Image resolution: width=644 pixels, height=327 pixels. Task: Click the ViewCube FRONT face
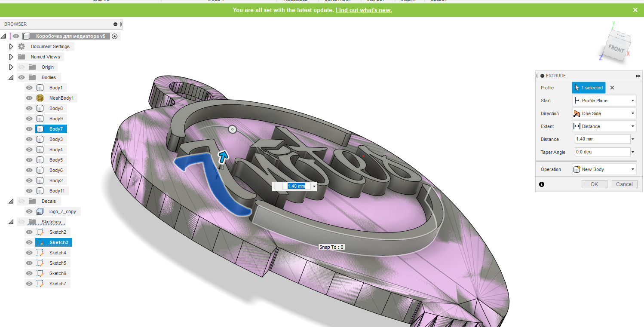(x=616, y=49)
